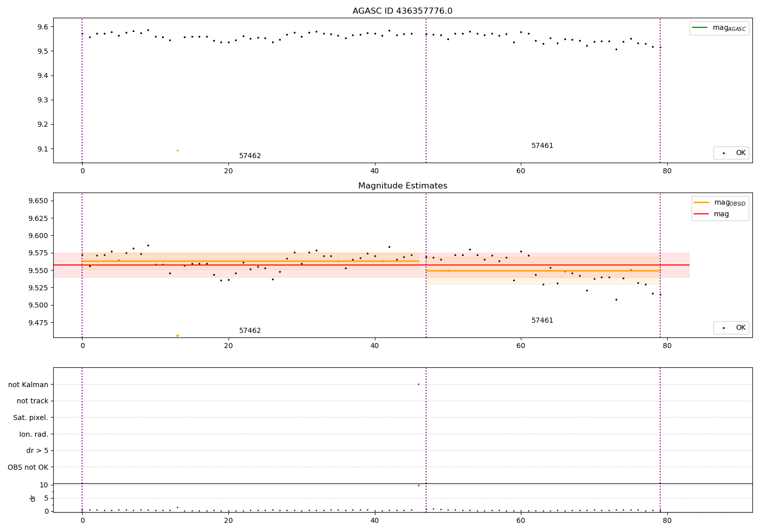Click the 'not track' y-axis label
Screen dimensions: 760x532
[32, 401]
